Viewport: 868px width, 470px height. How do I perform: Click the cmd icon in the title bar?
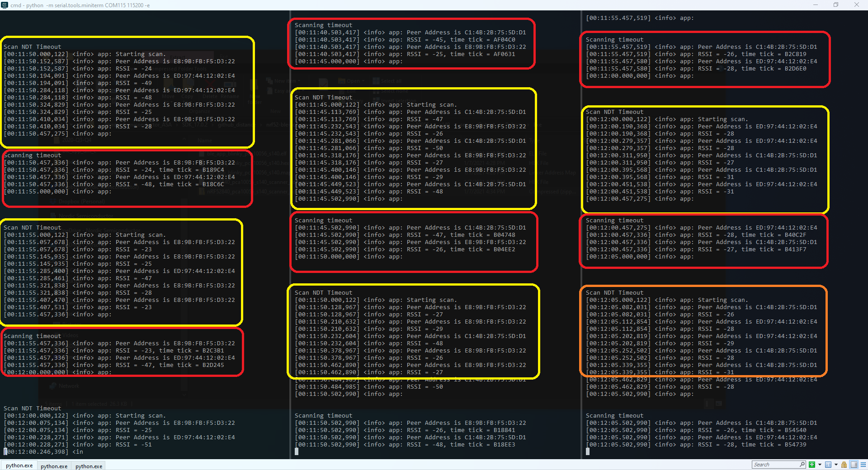(5, 5)
